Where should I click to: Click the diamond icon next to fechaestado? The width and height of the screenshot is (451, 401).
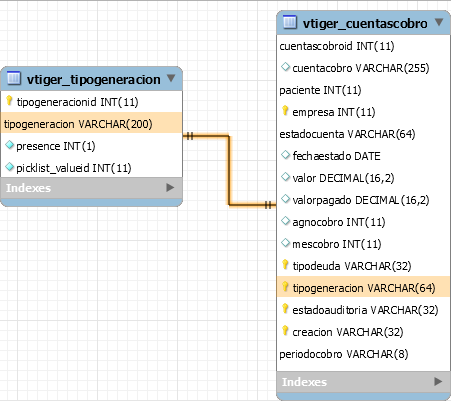click(285, 155)
